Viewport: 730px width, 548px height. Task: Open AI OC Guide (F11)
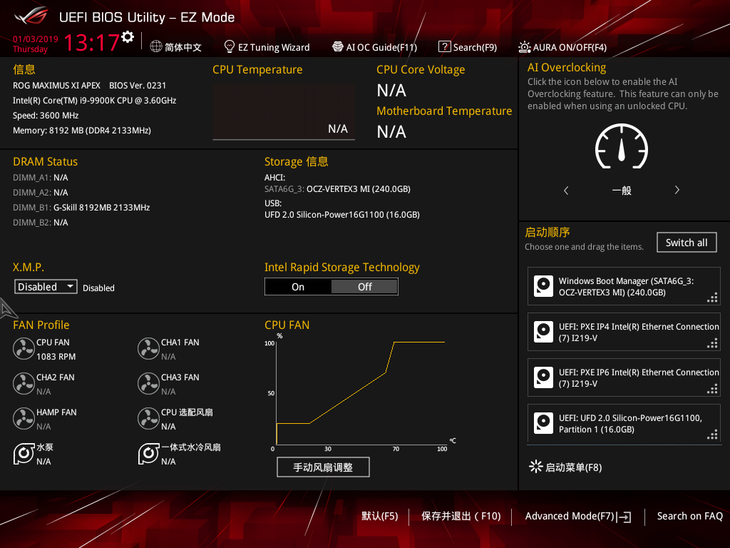tap(374, 47)
